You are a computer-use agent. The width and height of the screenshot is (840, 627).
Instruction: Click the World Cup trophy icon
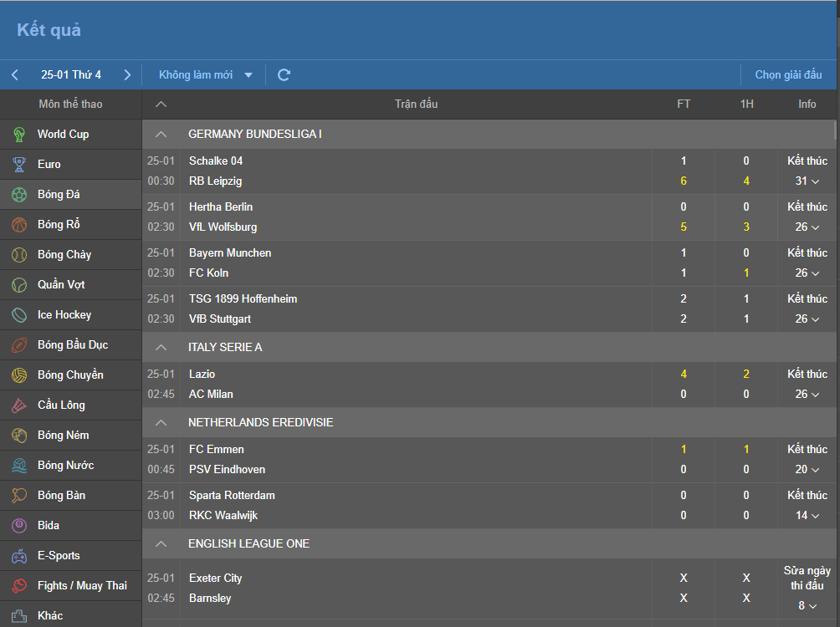[x=19, y=135]
